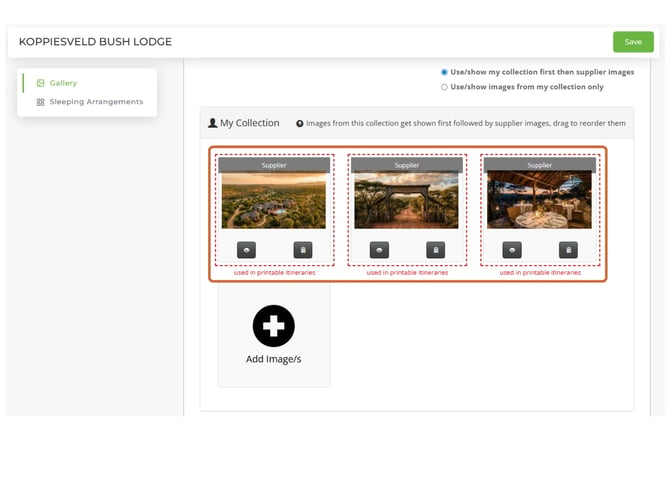Click the 'Add Image/s' label
Screen dimensions: 670x482
273,359
